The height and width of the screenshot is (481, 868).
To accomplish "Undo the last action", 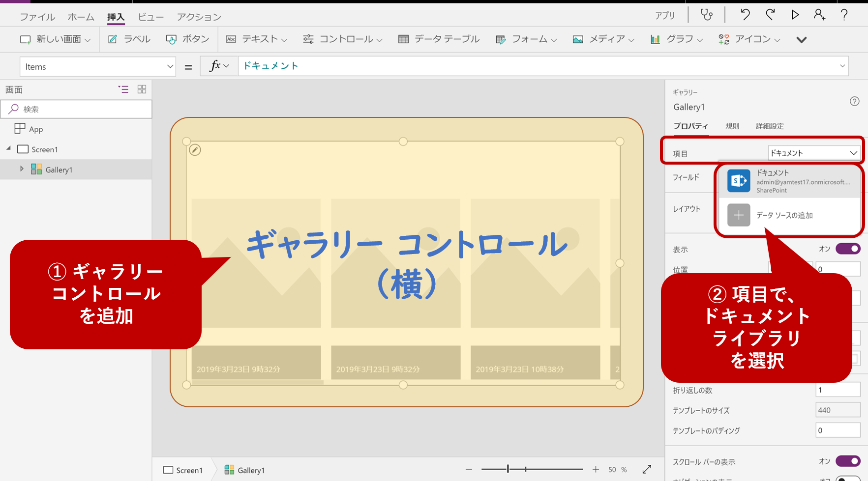I will point(744,15).
